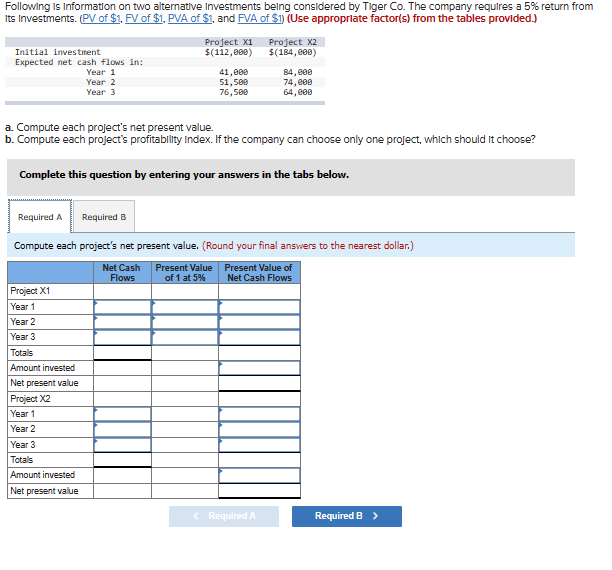Select Project X1 Year 3 PV factor field
The width and height of the screenshot is (612, 570).
pos(185,337)
